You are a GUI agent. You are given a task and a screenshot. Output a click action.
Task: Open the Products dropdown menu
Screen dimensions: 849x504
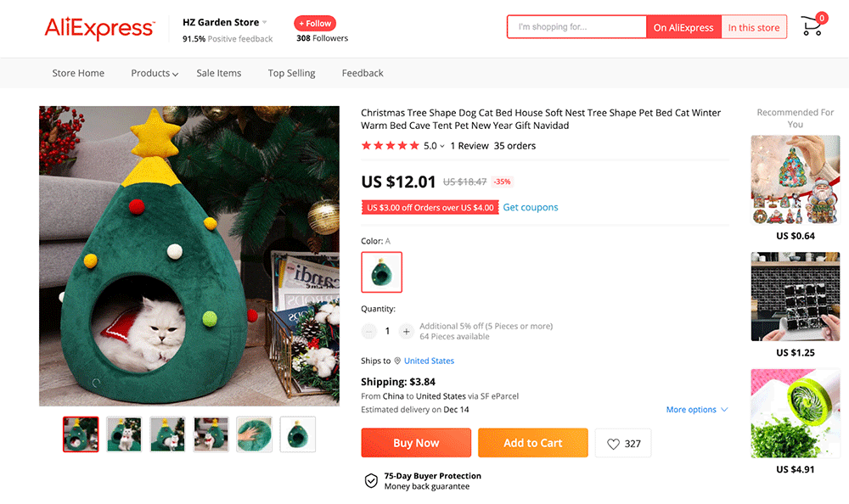click(x=155, y=74)
